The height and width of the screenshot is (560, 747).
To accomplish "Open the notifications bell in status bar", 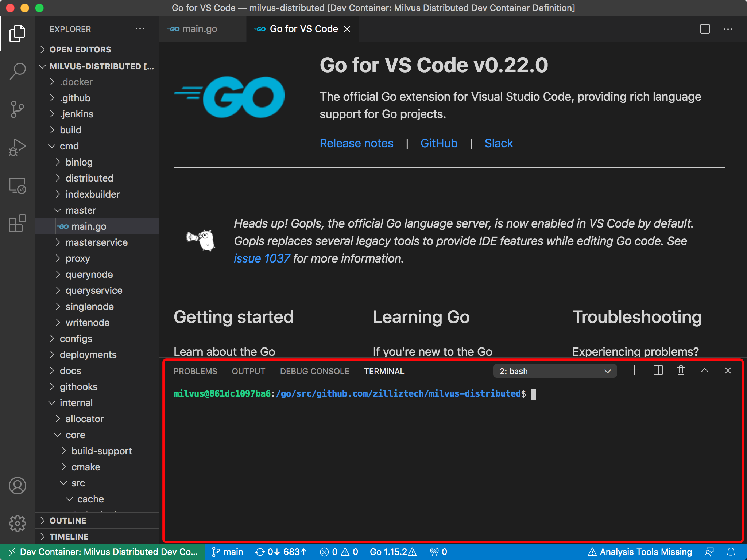I will [x=731, y=552].
